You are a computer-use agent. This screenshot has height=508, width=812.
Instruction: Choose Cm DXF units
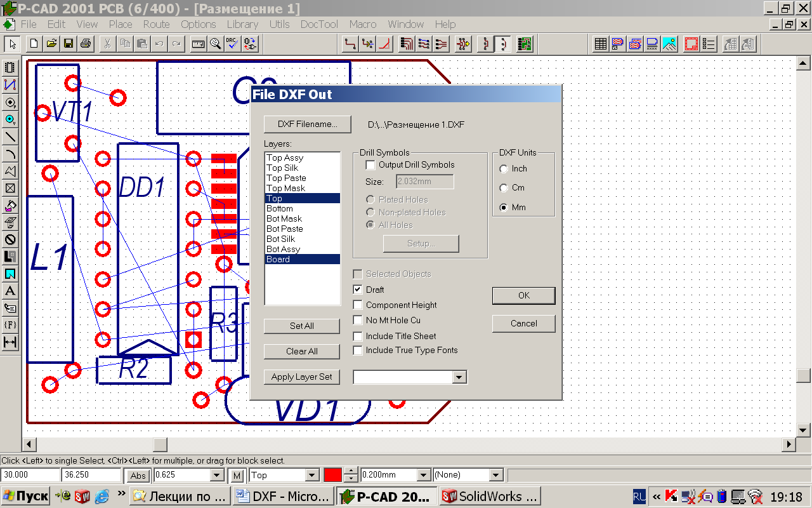504,188
